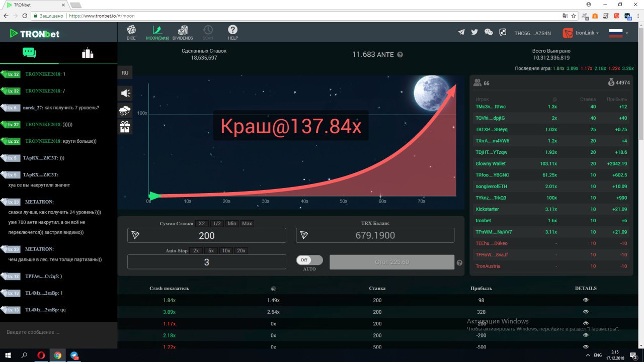Image resolution: width=644 pixels, height=362 pixels.
Task: Click the TRX balance field 679.1900
Action: coord(375,235)
